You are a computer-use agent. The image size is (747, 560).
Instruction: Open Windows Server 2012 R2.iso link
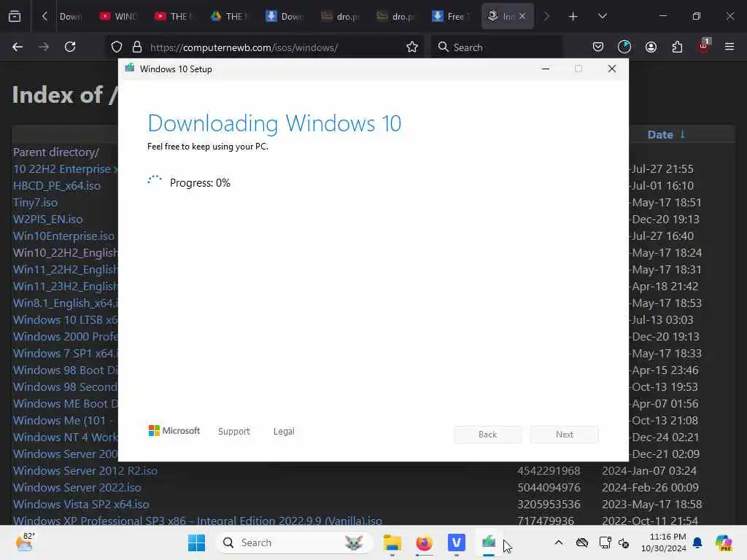[85, 471]
